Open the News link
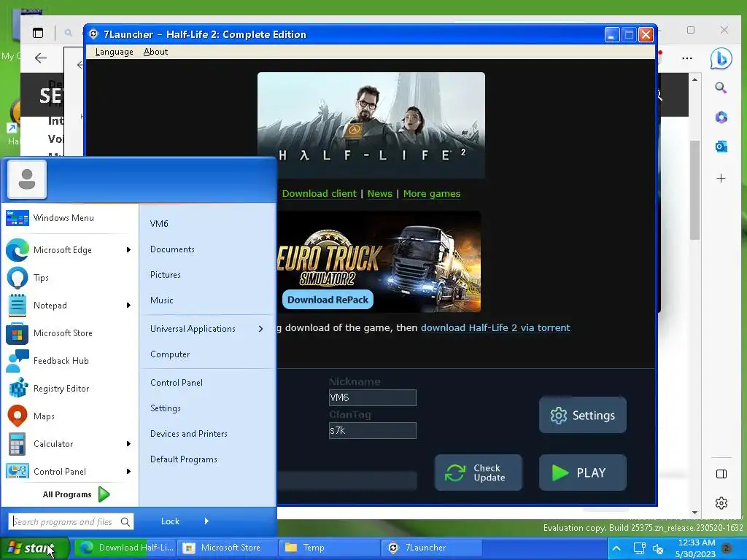The width and height of the screenshot is (747, 560). (x=379, y=194)
